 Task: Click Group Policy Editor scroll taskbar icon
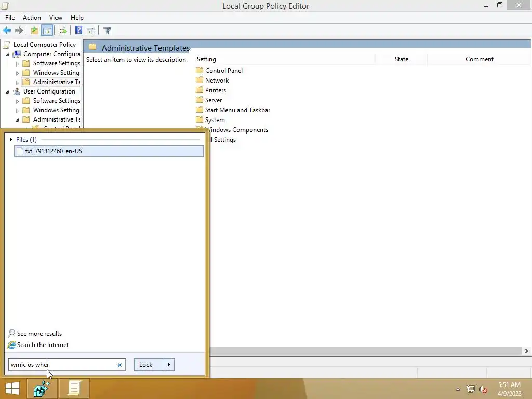pos(74,389)
